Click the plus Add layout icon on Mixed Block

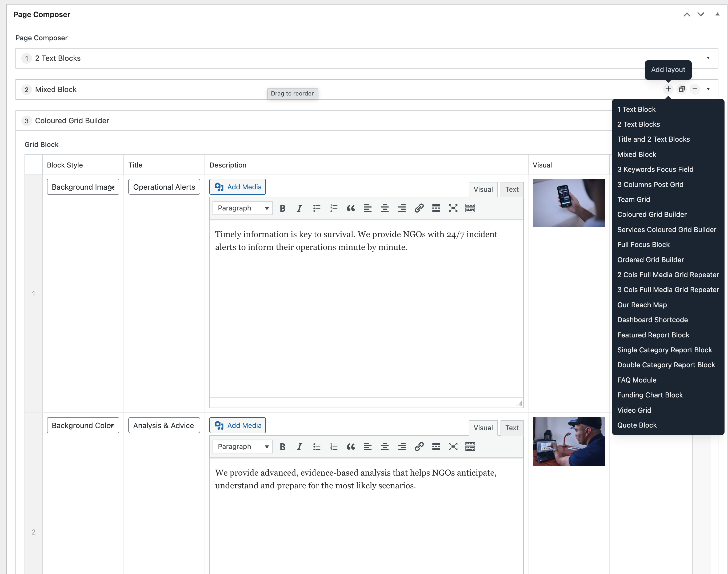click(668, 89)
